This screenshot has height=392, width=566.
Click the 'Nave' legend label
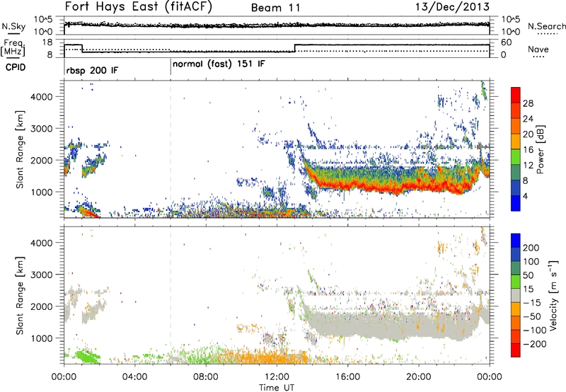click(538, 49)
